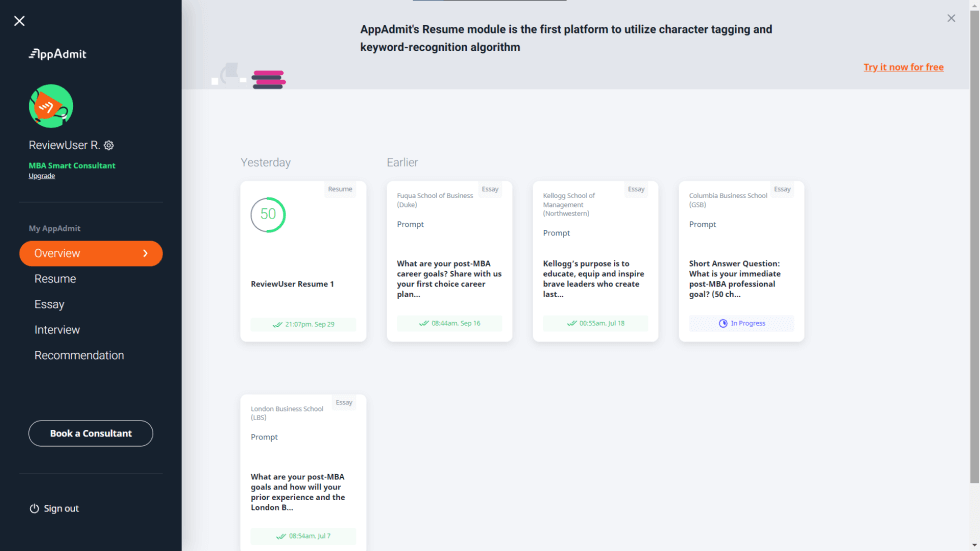
Task: Click Try it now for free link
Action: click(903, 67)
